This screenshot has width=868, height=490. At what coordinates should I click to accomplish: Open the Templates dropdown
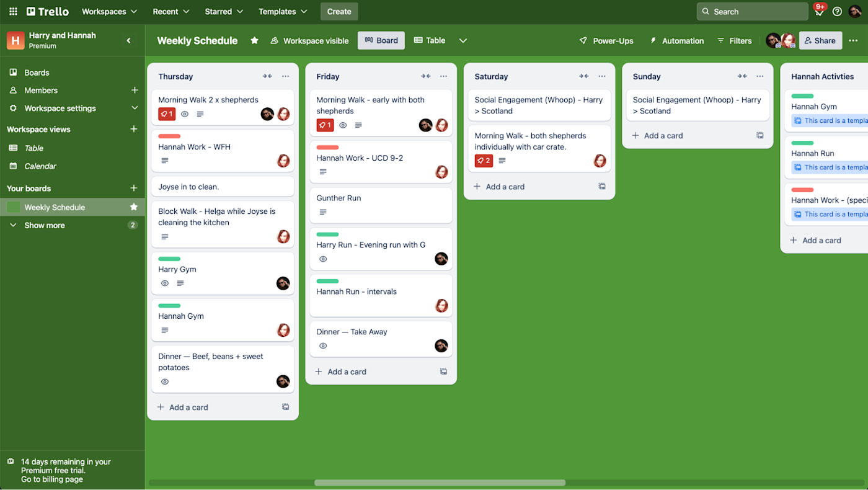click(x=283, y=11)
